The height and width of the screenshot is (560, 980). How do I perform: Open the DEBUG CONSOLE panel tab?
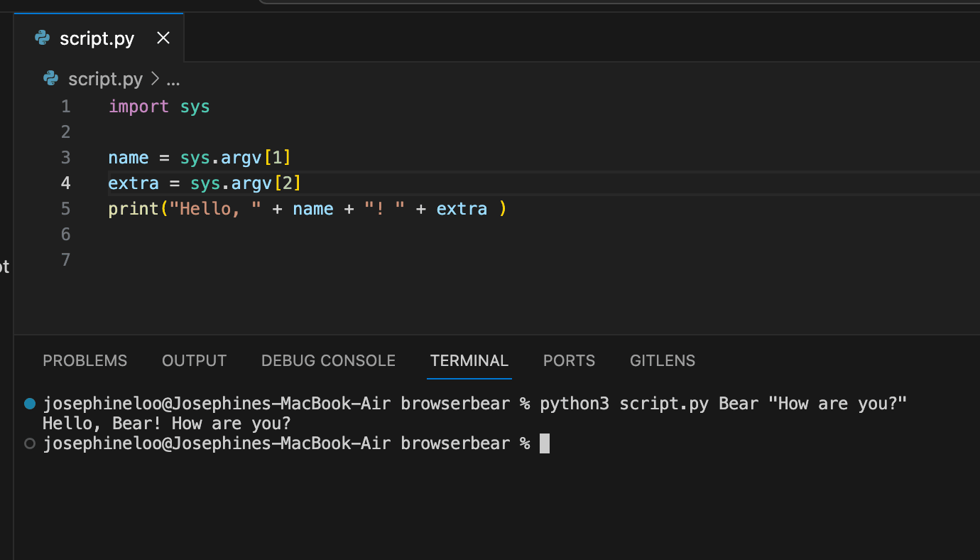click(x=328, y=360)
